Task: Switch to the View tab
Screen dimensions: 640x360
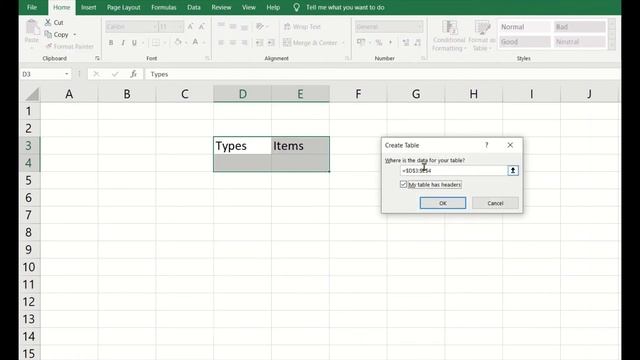Action: pyautogui.click(x=249, y=7)
